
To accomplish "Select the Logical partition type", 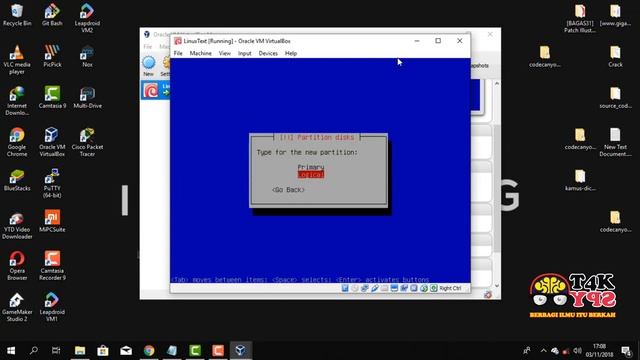I will coord(311,175).
